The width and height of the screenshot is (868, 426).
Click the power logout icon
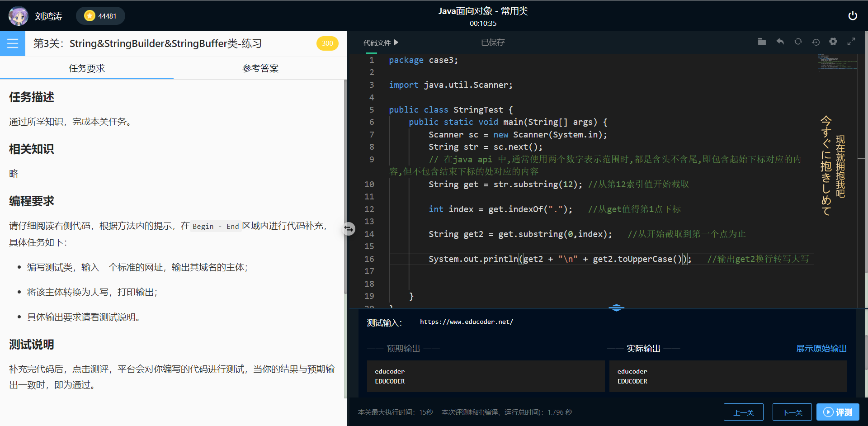pyautogui.click(x=853, y=15)
